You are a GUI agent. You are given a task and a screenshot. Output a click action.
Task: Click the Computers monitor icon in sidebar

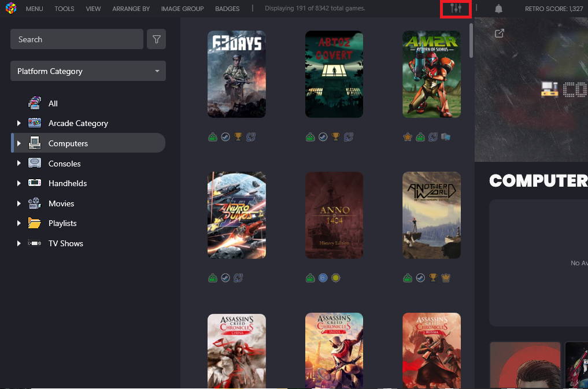tap(35, 143)
